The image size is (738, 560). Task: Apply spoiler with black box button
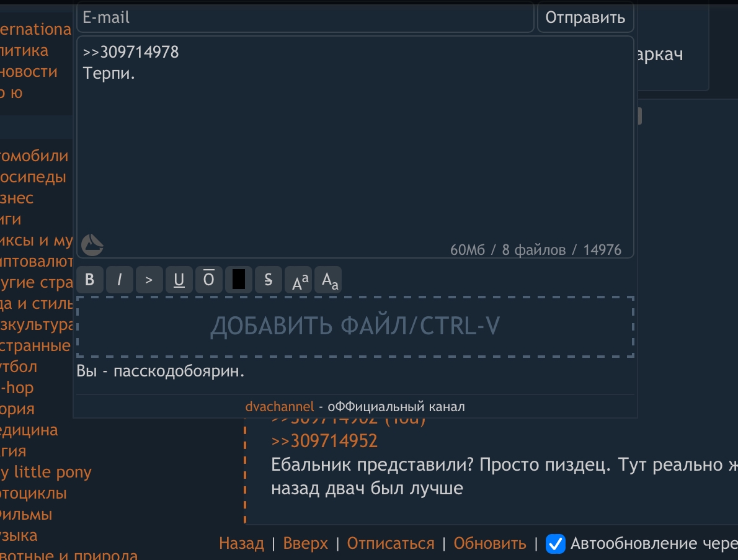[x=239, y=280]
